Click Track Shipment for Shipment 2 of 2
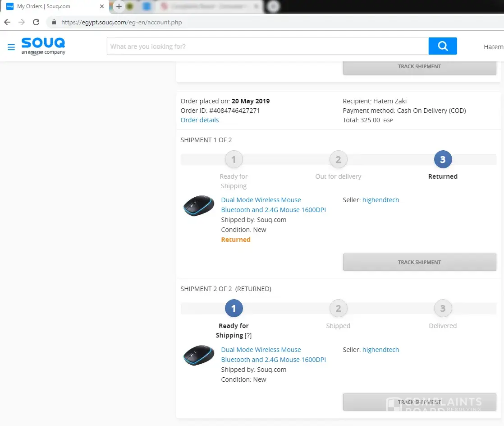504x426 pixels. point(419,402)
